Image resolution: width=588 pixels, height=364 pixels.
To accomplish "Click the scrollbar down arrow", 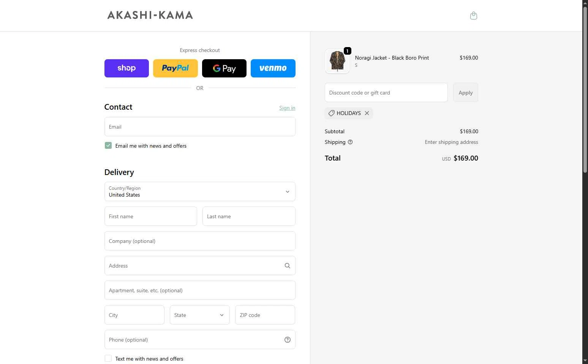I will tap(585, 361).
